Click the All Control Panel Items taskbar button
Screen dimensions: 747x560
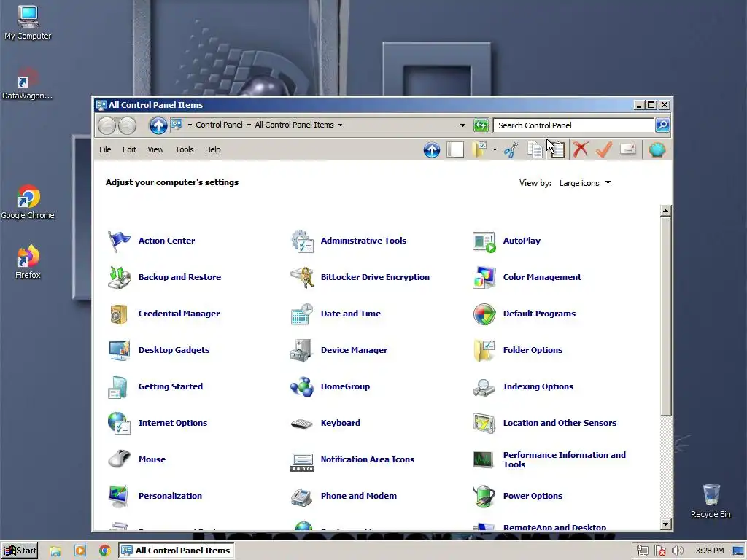click(x=176, y=551)
